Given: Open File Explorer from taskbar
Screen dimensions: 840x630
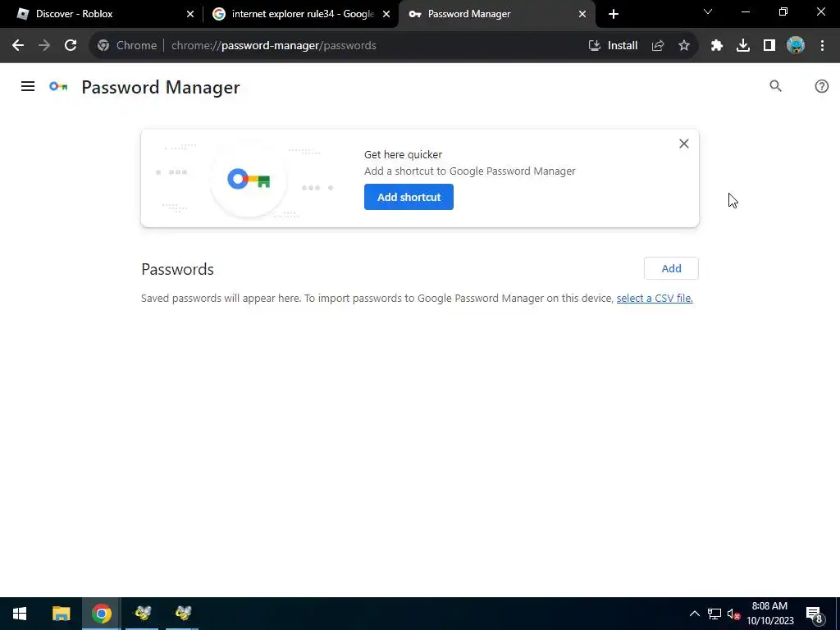Looking at the screenshot, I should 61,614.
